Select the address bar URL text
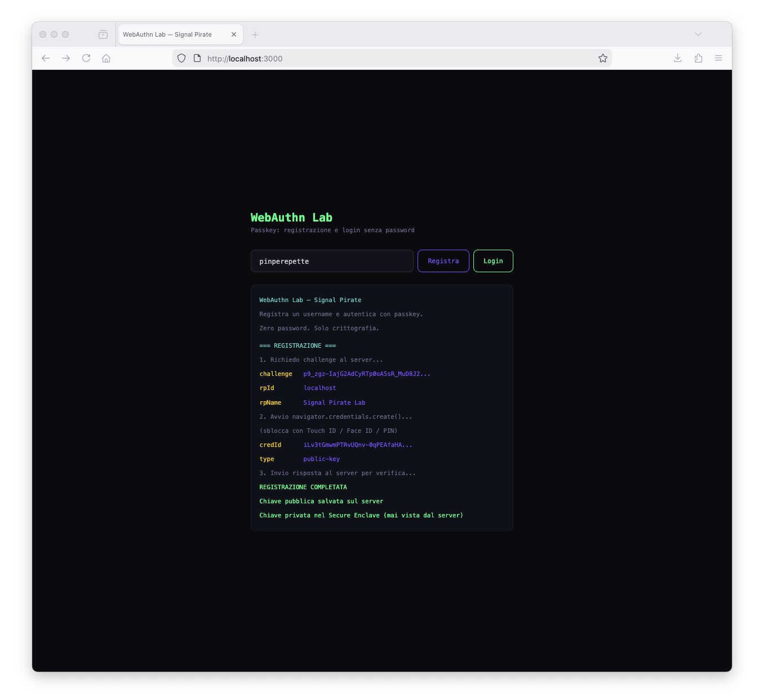The height and width of the screenshot is (700, 772). coord(245,58)
